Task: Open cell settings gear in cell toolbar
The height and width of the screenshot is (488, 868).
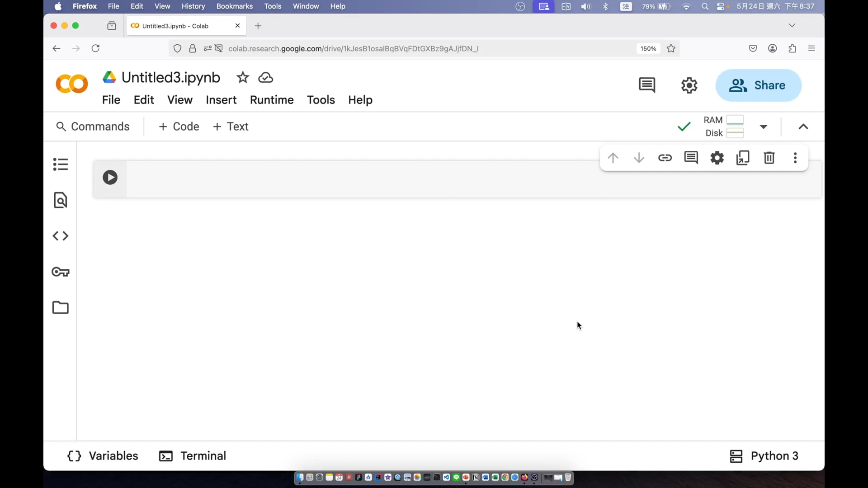Action: click(x=717, y=158)
